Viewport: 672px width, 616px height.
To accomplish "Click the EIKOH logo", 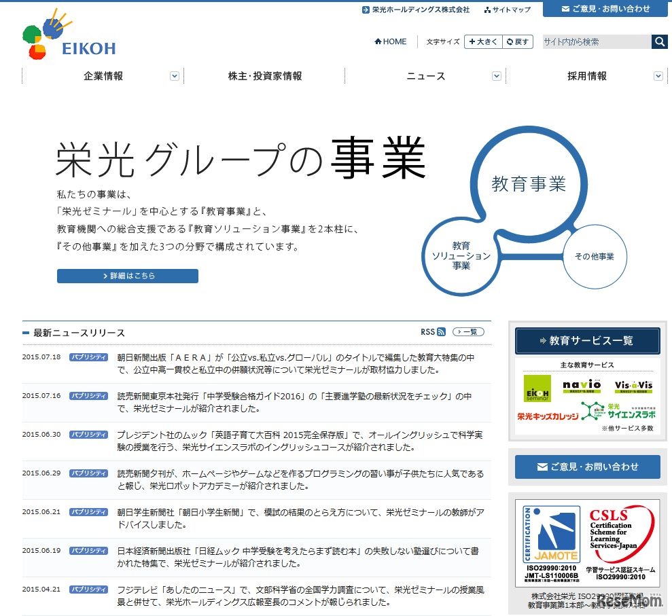I will point(69,35).
